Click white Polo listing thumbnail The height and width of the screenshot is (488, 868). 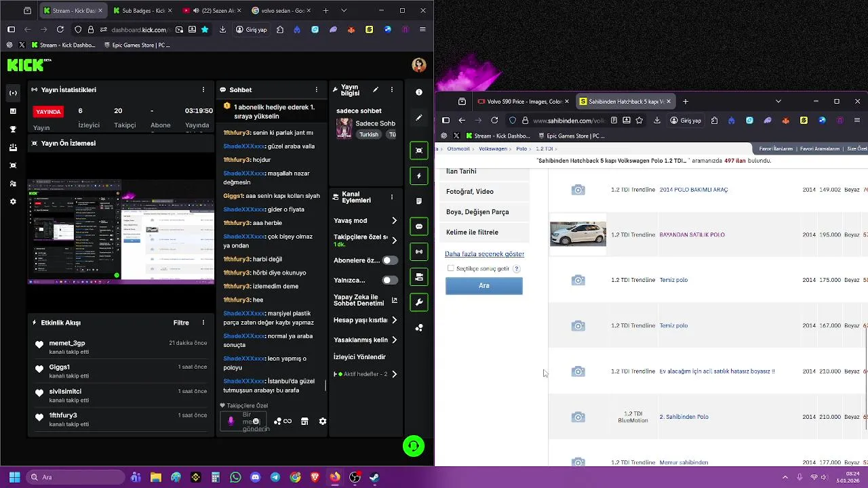[578, 234]
